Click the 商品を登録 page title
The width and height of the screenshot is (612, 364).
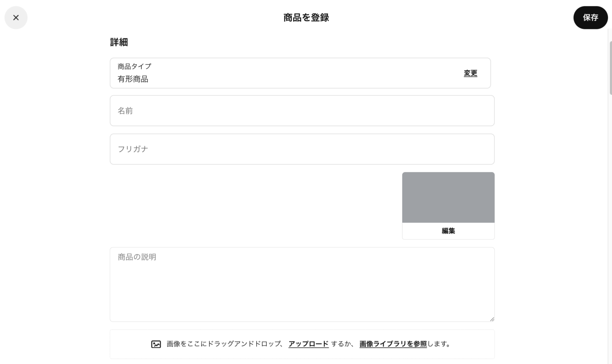[305, 18]
